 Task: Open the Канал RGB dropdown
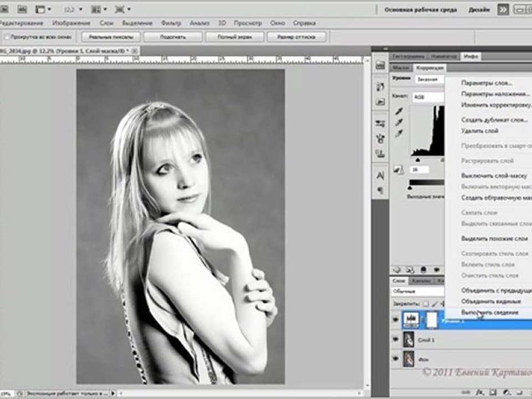[428, 97]
